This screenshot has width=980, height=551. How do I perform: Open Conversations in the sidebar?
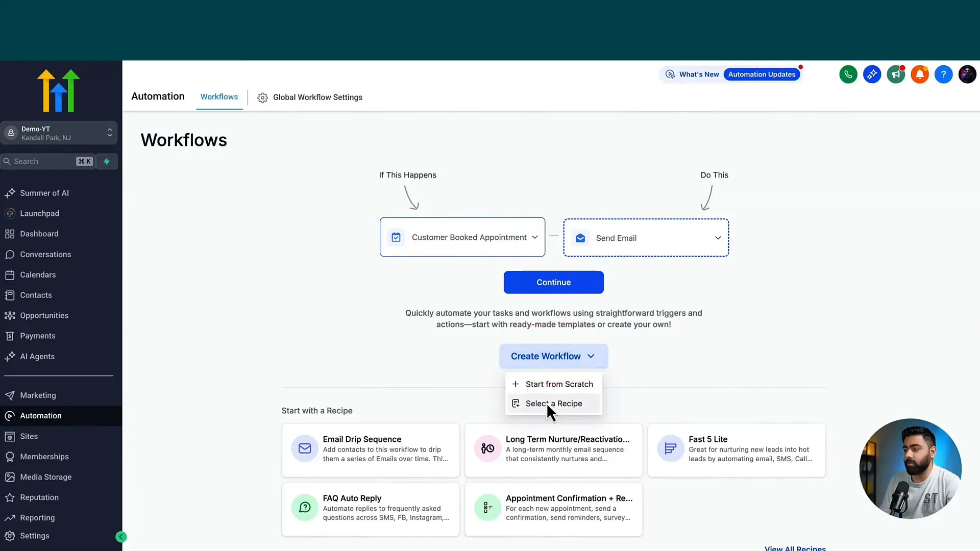[x=45, y=254]
